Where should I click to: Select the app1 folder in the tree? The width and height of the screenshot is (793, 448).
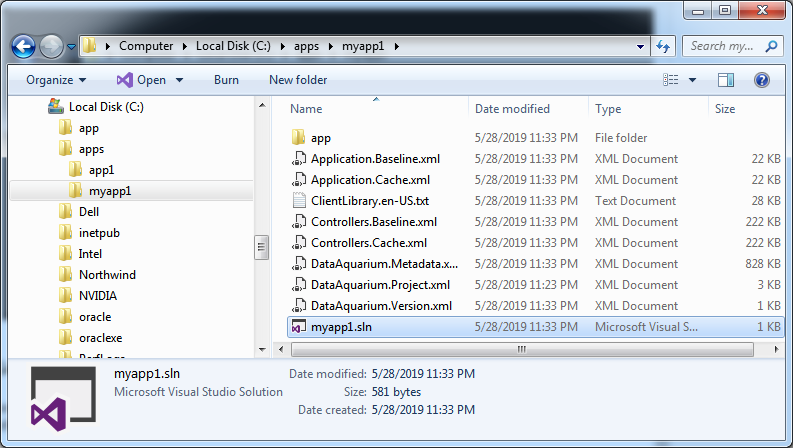tap(101, 170)
